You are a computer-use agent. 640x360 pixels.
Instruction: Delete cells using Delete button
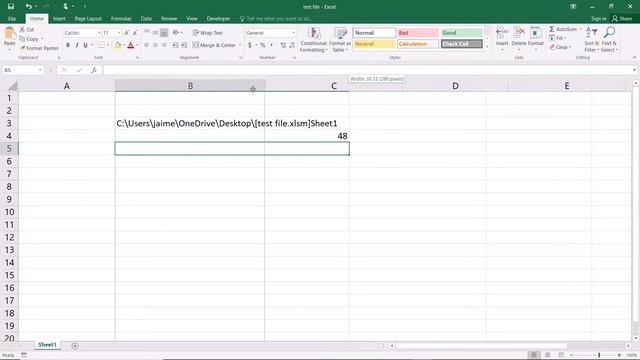click(519, 39)
